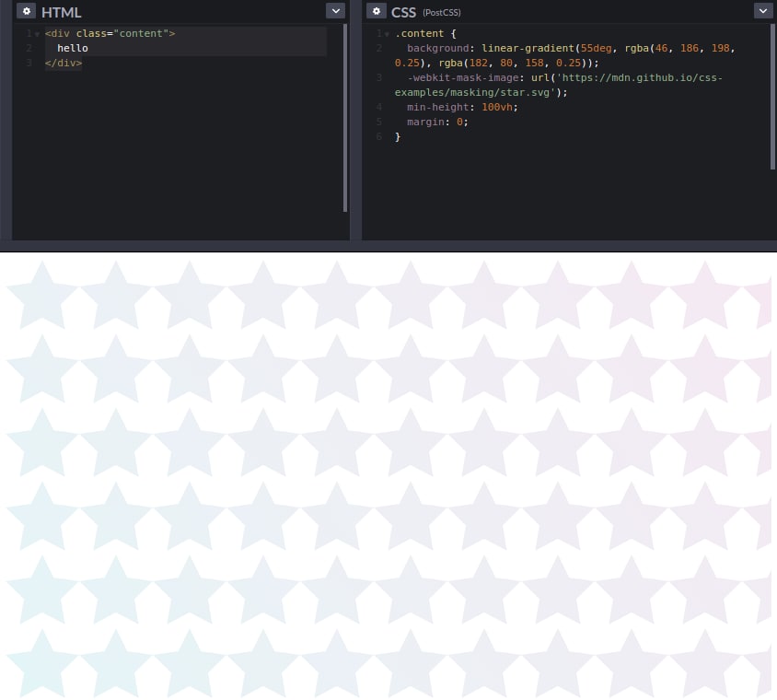This screenshot has width=777, height=700.
Task: Click the 100vh value
Action: pos(497,107)
